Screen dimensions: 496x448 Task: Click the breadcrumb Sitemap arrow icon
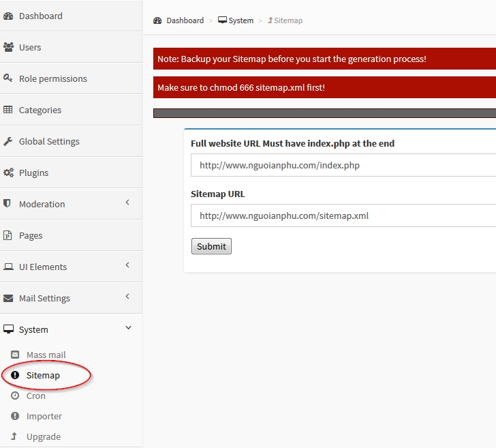tap(270, 20)
